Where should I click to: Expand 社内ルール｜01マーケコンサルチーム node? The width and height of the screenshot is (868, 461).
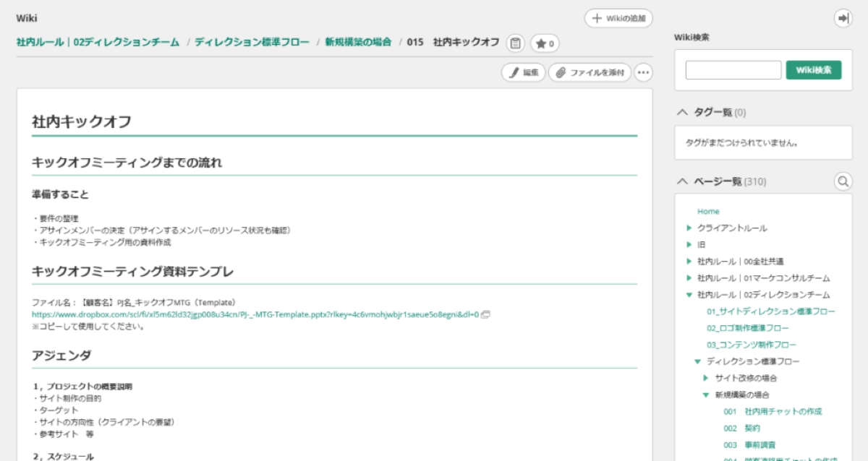click(x=689, y=278)
